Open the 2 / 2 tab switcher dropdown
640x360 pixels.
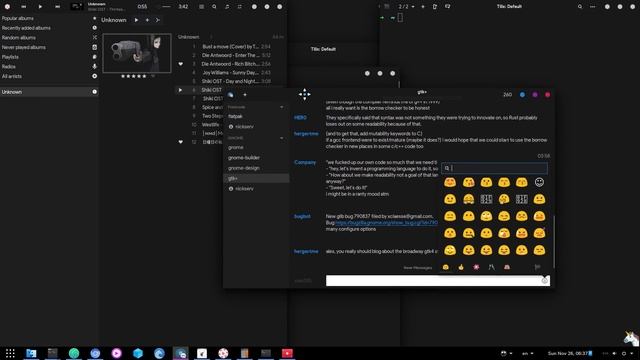pos(406,7)
